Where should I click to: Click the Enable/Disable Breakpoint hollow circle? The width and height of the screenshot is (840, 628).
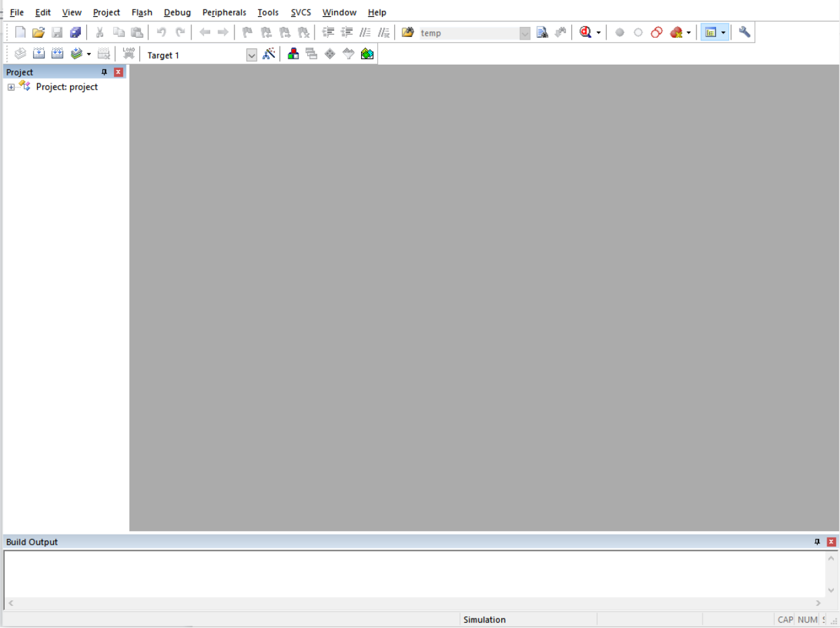point(638,32)
